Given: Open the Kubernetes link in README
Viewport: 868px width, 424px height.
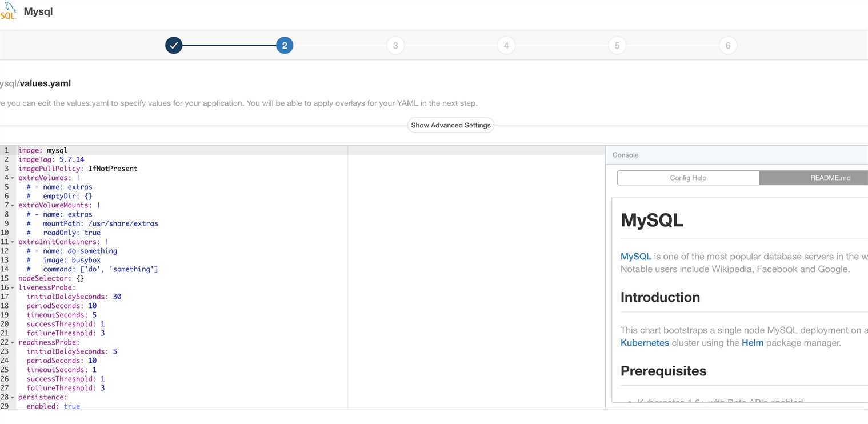Looking at the screenshot, I should pyautogui.click(x=645, y=343).
